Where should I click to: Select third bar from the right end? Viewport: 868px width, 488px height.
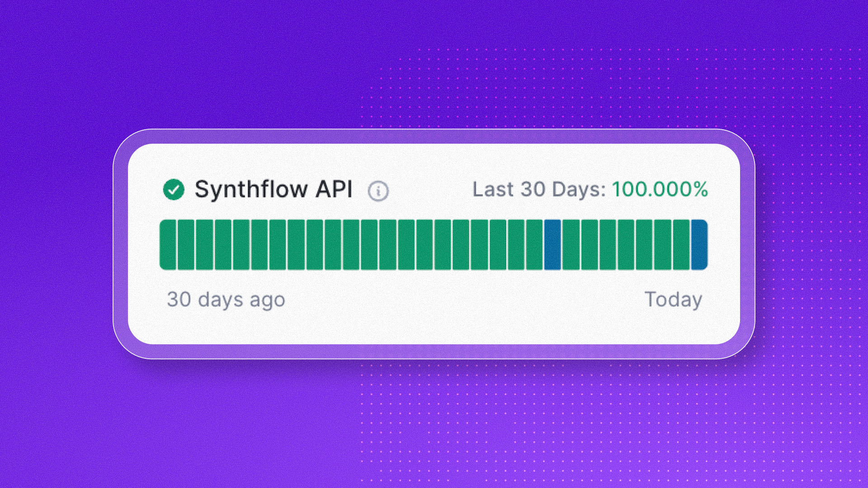[x=662, y=244]
